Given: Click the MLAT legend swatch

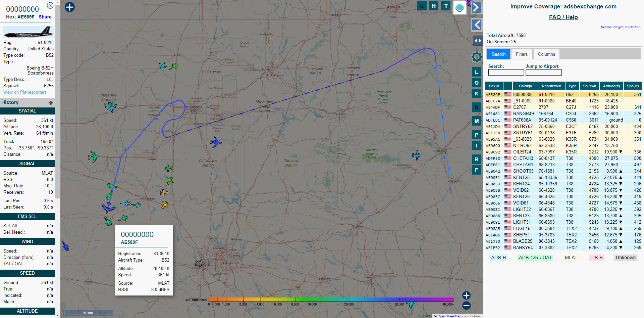Looking at the screenshot, I should [571, 258].
